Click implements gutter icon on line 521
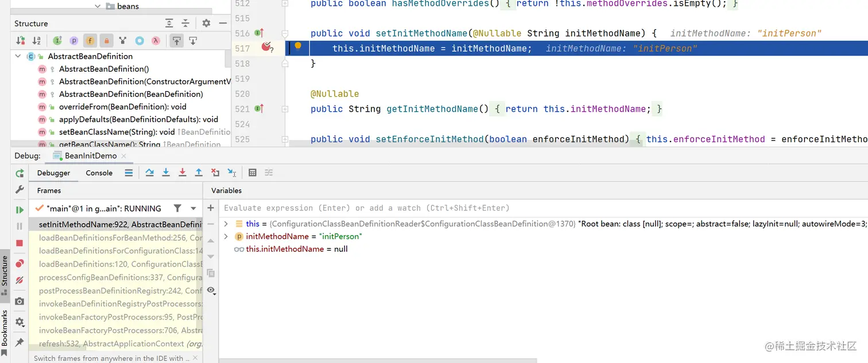 tap(259, 108)
